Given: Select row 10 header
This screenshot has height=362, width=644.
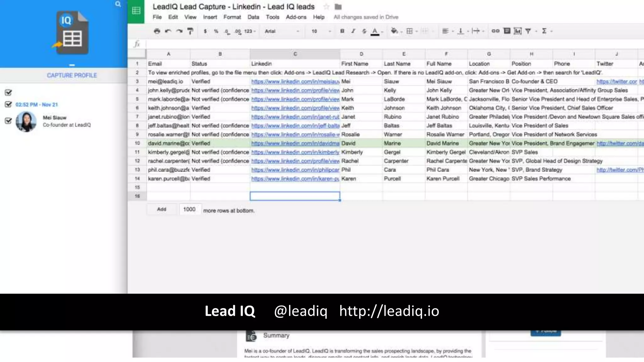Looking at the screenshot, I should tap(137, 143).
